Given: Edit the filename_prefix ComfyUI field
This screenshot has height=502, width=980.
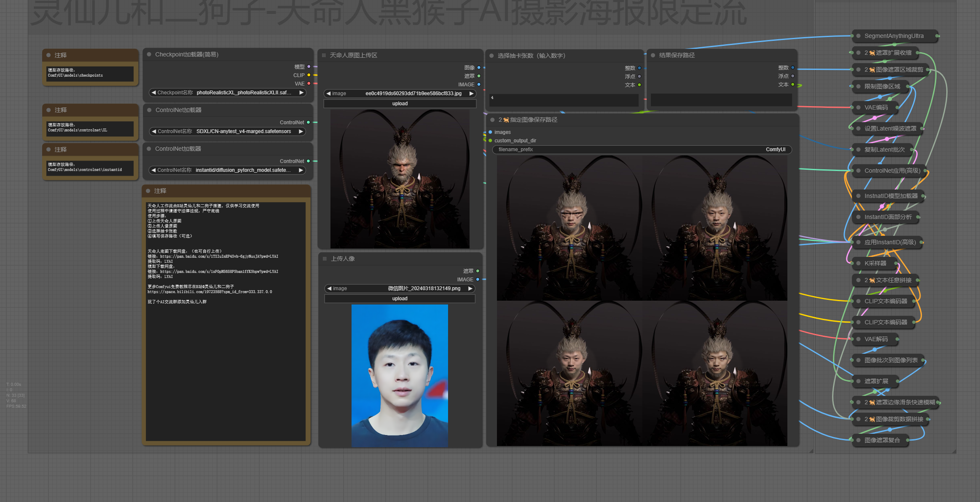Looking at the screenshot, I should (642, 150).
